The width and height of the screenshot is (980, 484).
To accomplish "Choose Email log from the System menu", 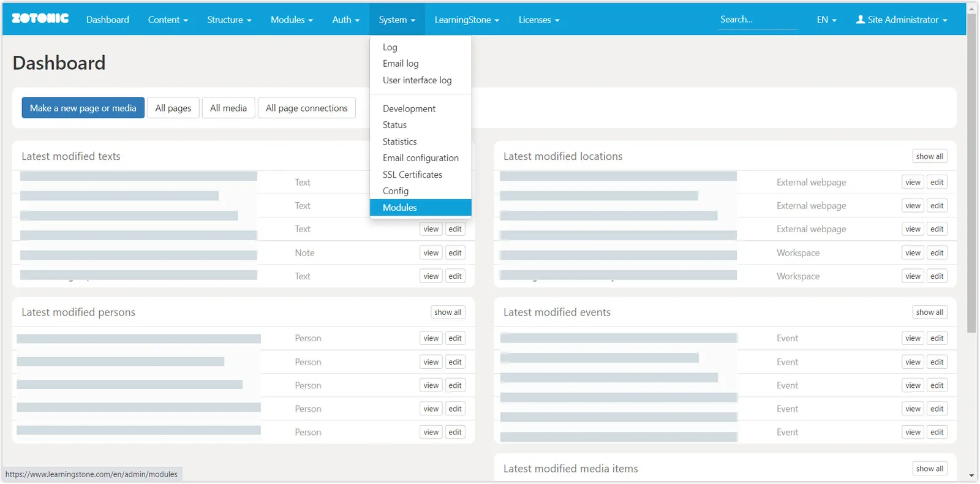I will coord(401,64).
